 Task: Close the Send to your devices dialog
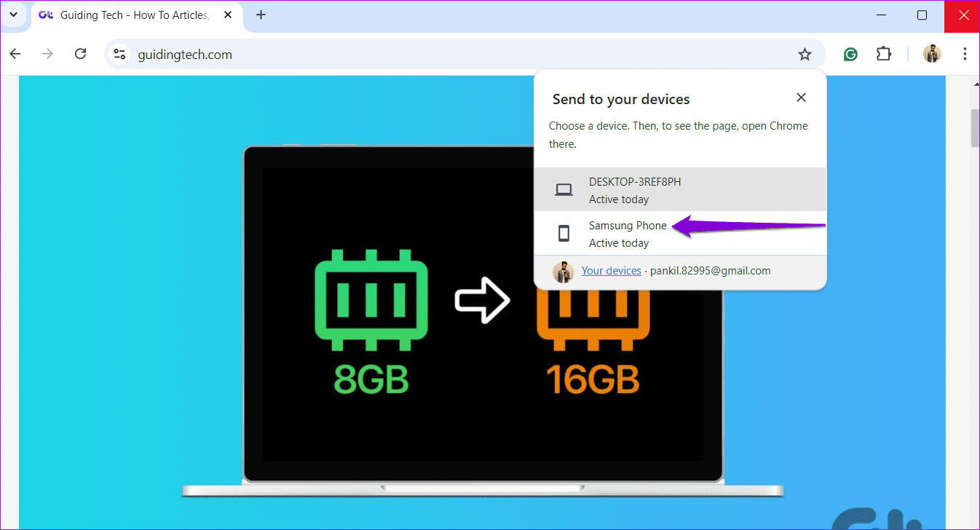[801, 97]
